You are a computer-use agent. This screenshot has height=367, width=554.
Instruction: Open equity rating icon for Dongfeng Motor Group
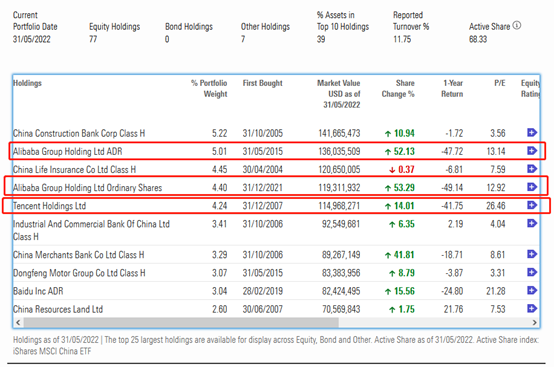coord(532,272)
